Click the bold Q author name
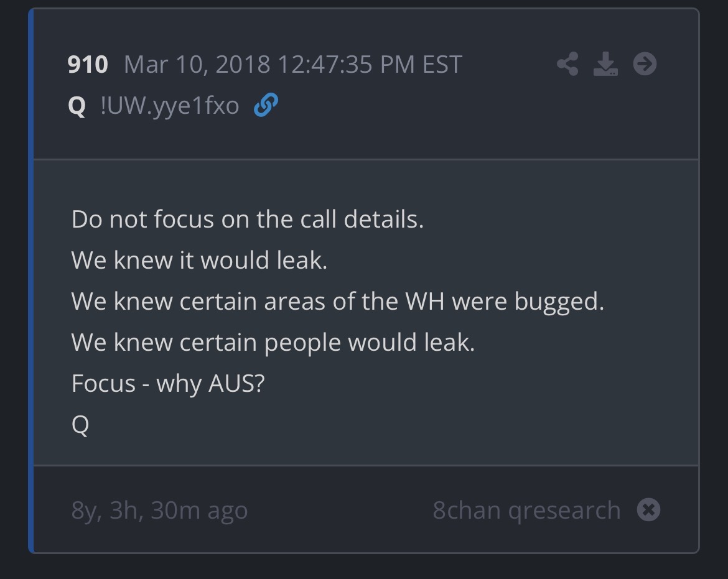 point(77,106)
